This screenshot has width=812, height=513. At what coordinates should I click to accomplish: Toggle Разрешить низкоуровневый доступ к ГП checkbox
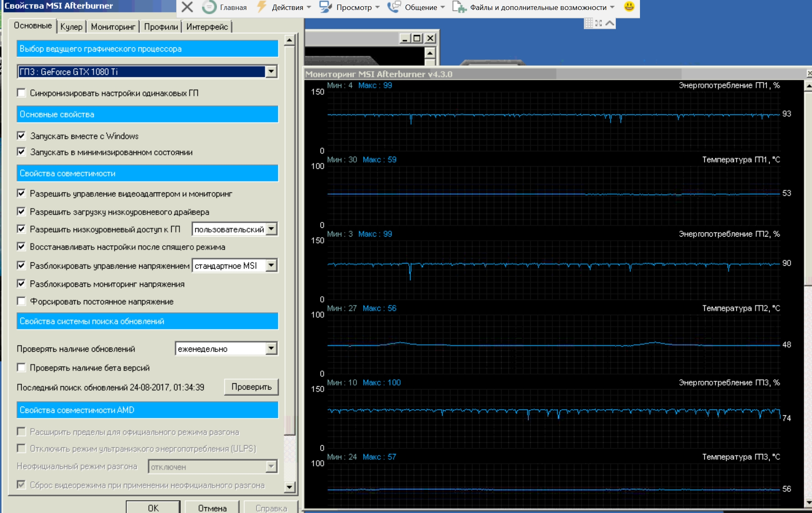click(x=21, y=229)
